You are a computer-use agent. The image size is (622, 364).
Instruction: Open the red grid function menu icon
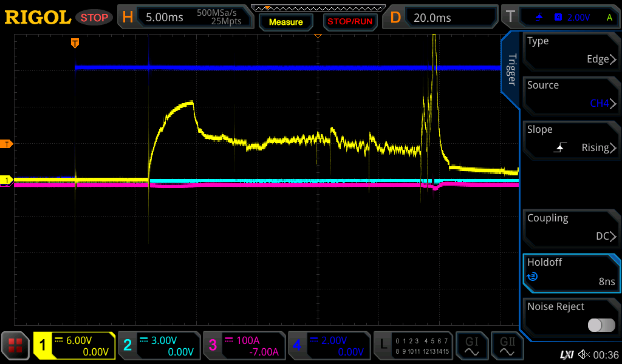(x=16, y=346)
